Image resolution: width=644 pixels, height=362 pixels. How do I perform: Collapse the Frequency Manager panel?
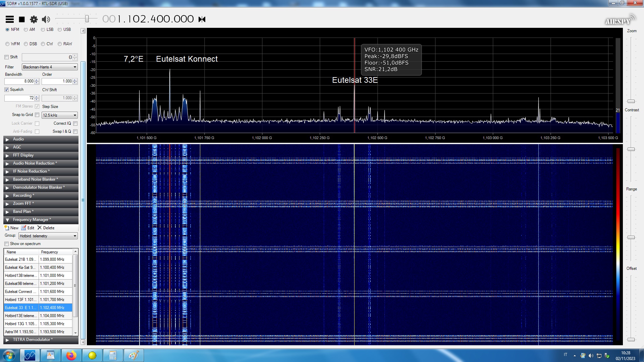pyautogui.click(x=41, y=220)
